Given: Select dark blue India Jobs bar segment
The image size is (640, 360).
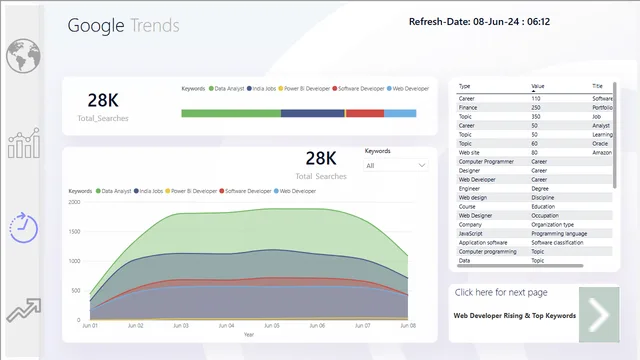Looking at the screenshot, I should click(313, 113).
